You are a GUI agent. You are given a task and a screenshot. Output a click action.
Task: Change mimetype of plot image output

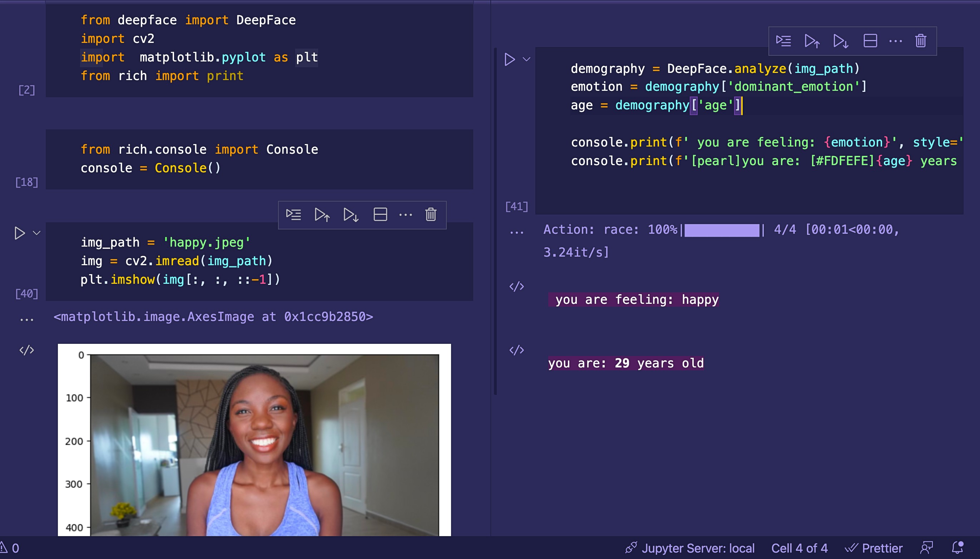[26, 350]
